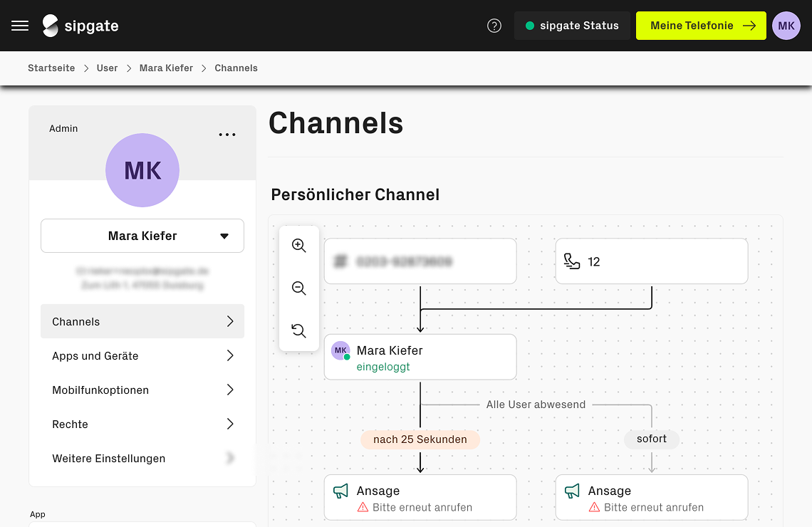Click the MK avatar in top bar
Image resolution: width=812 pixels, height=527 pixels.
786,26
